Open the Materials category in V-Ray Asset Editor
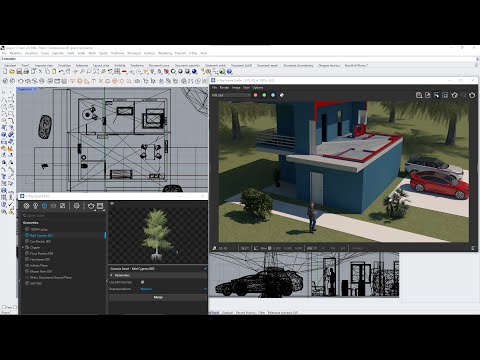Screen dimensions: 480x360 tap(26, 206)
